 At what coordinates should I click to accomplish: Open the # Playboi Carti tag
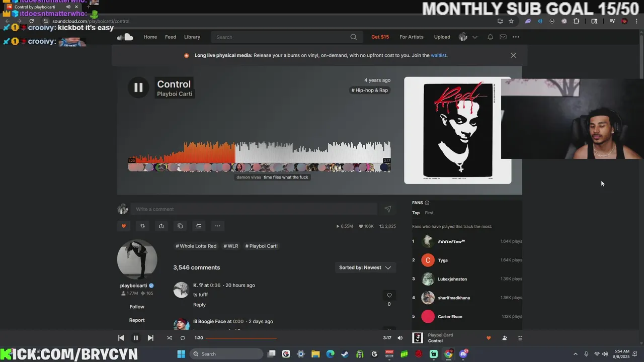(x=261, y=246)
